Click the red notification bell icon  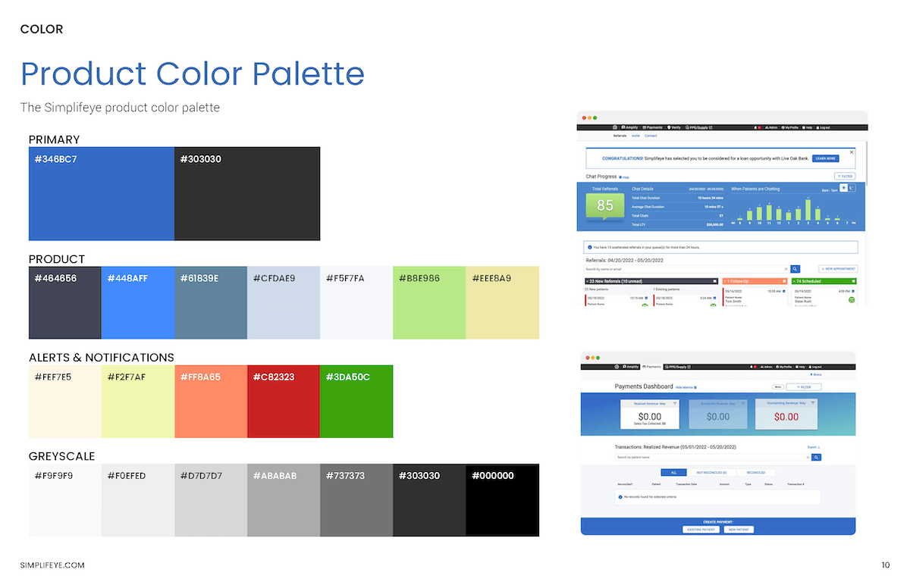tap(759, 127)
